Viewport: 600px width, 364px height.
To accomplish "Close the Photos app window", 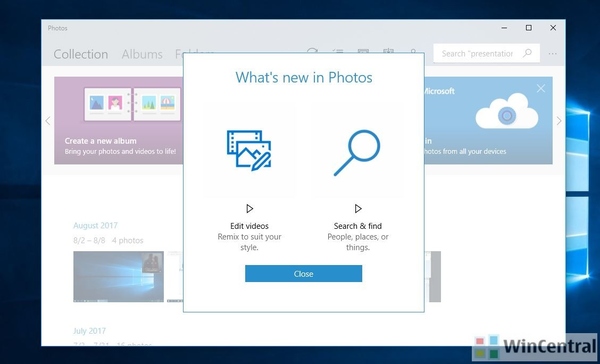I will [x=553, y=28].
